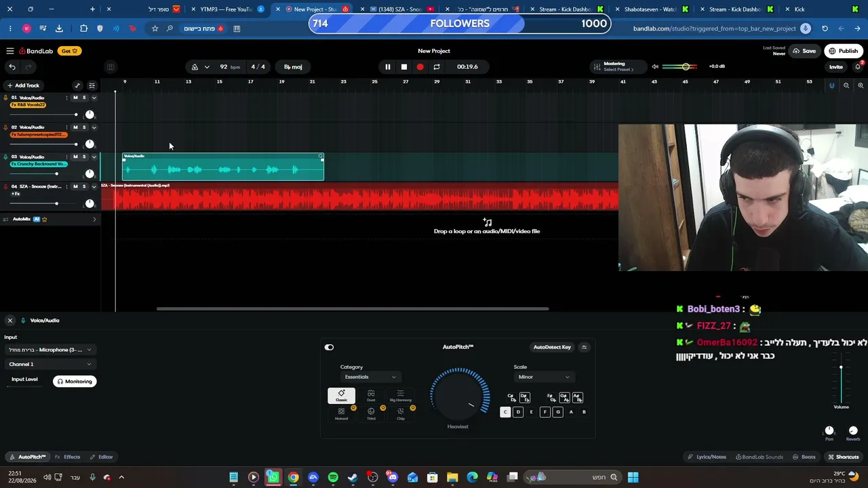Solo track 03 Voice/Audio
This screenshot has width=868, height=488.
coord(84,157)
